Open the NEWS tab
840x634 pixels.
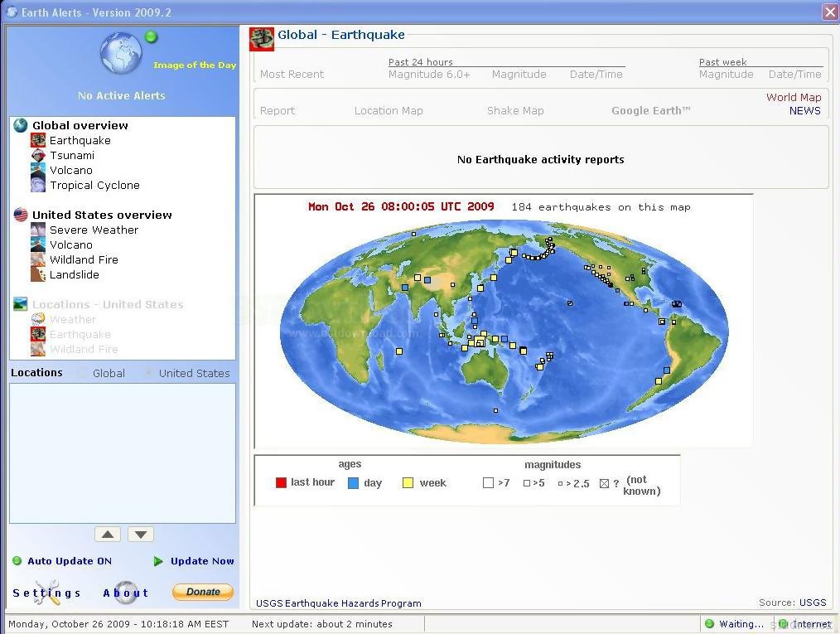(x=804, y=111)
